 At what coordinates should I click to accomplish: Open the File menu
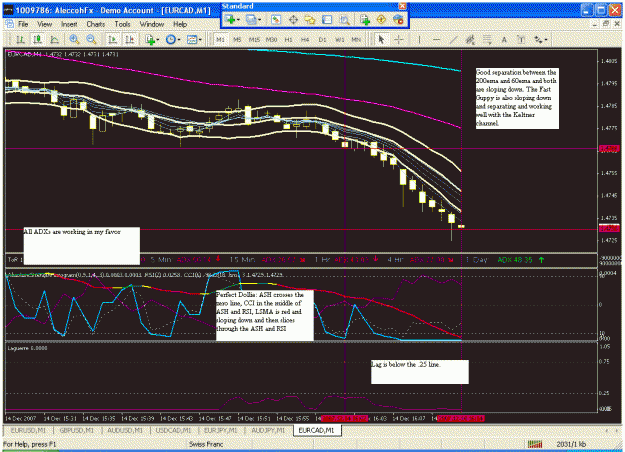[x=23, y=24]
